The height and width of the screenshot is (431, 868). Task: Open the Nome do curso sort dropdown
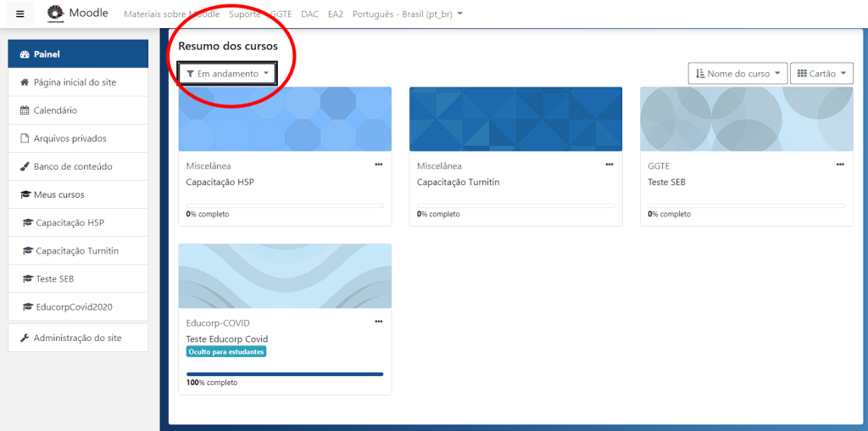(737, 74)
